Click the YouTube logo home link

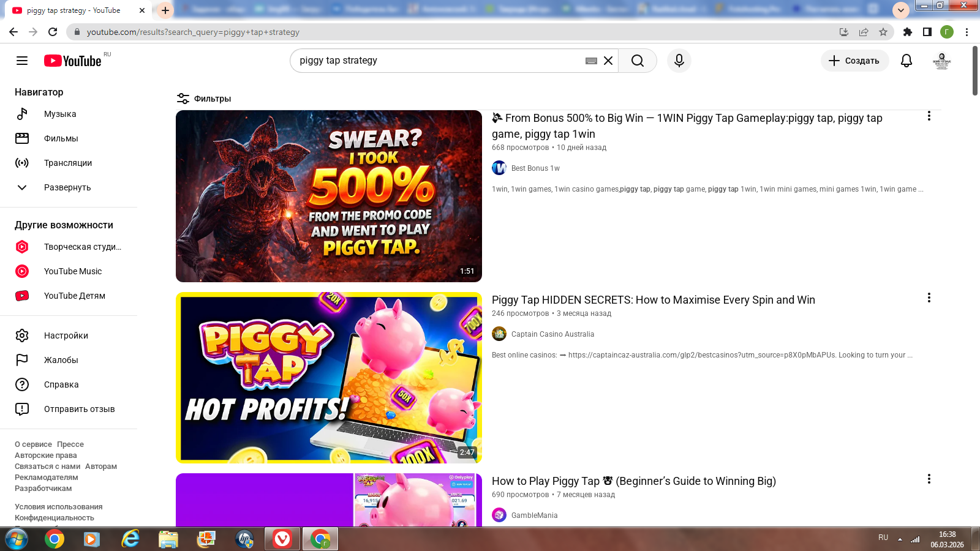coord(72,61)
